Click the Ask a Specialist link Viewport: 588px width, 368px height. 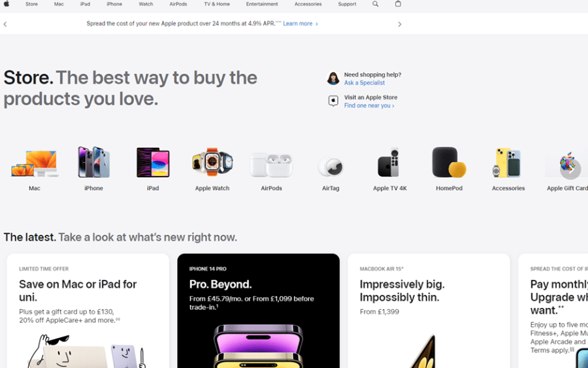[364, 83]
